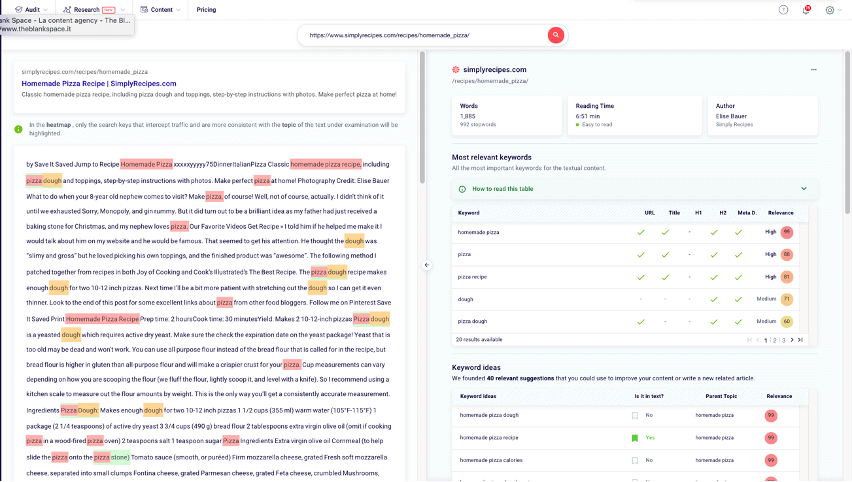Click the 'New' badge beside Research
The height and width of the screenshot is (482, 852).
click(x=109, y=10)
